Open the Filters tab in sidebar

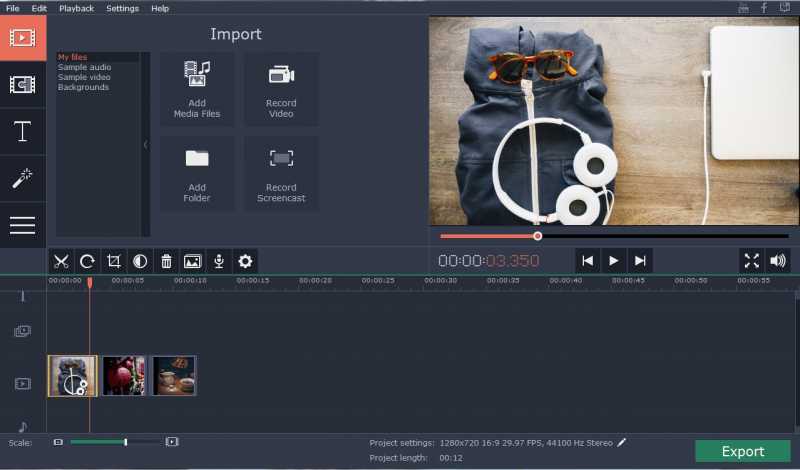coord(22,85)
